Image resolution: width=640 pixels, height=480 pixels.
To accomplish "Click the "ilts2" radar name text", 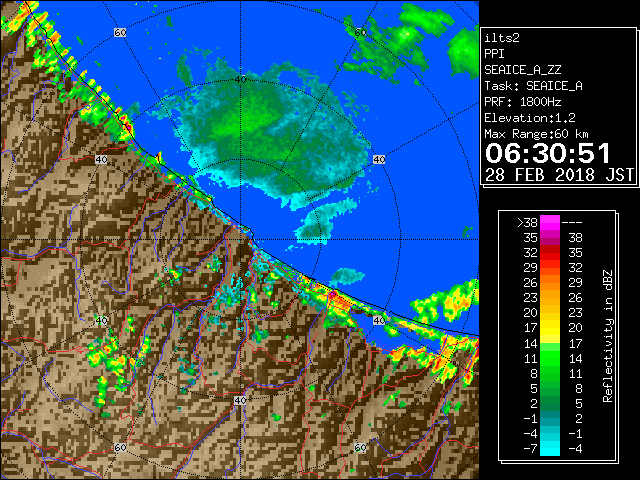I will click(502, 38).
